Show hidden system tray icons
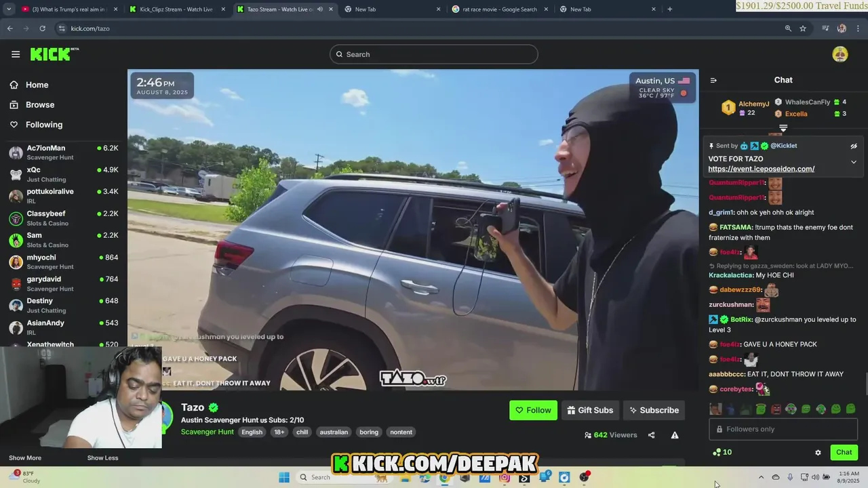868x488 pixels. pyautogui.click(x=761, y=477)
